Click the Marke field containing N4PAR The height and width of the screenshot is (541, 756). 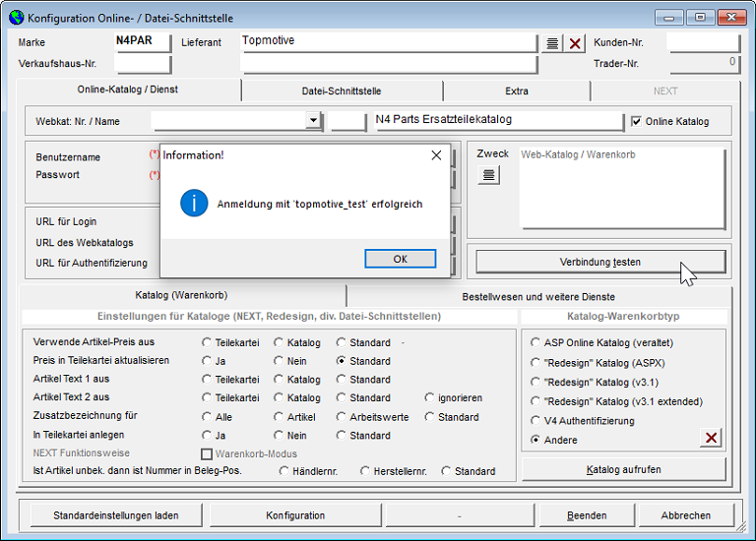coord(142,41)
